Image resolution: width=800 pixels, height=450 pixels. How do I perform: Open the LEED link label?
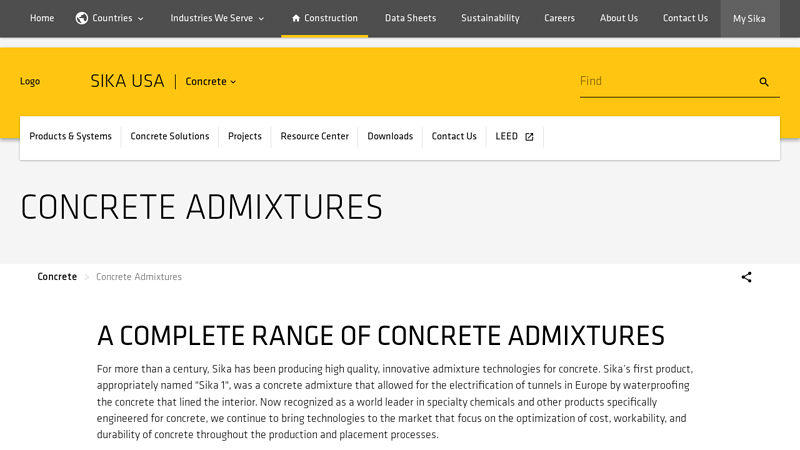pyautogui.click(x=507, y=136)
